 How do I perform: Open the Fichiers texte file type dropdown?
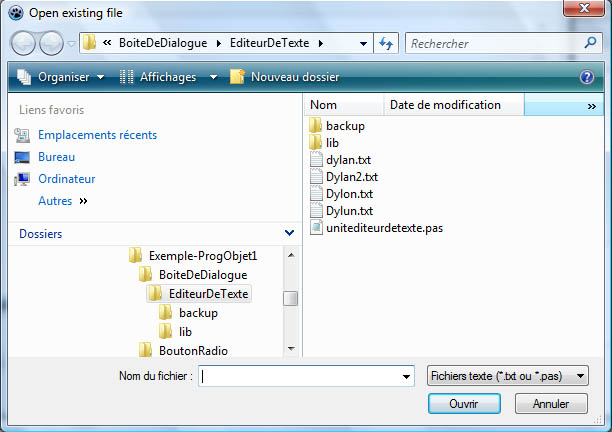tap(508, 376)
